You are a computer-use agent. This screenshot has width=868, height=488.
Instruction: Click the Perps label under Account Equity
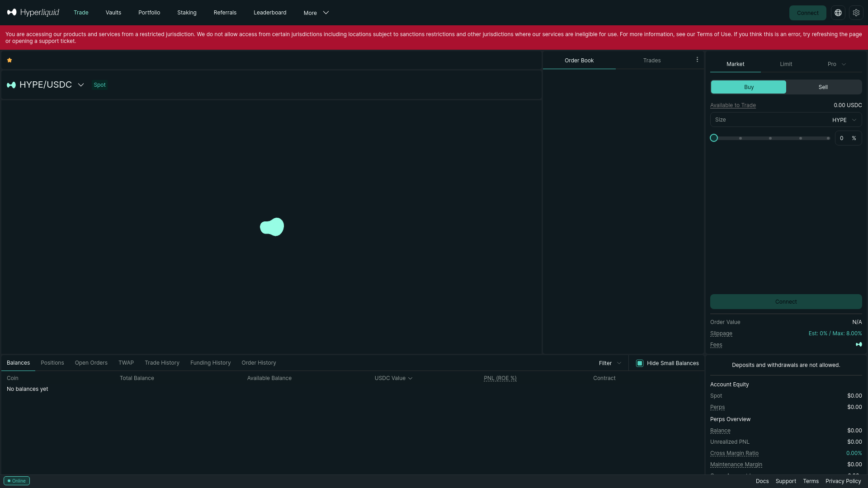coord(717,407)
